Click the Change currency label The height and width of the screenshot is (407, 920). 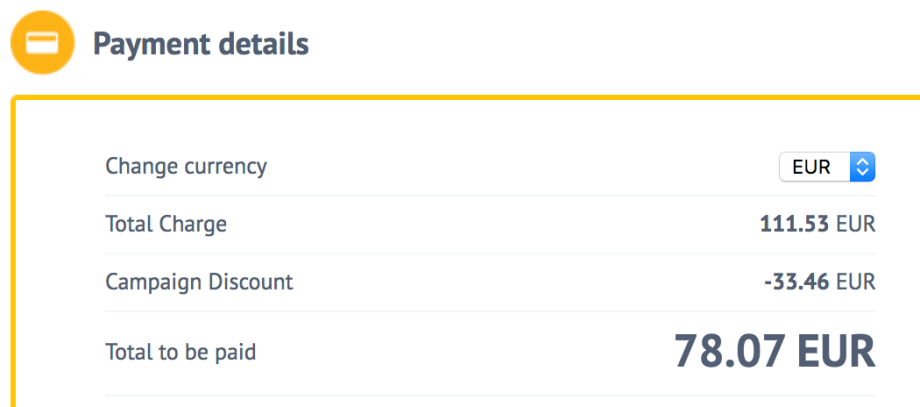[x=186, y=166]
